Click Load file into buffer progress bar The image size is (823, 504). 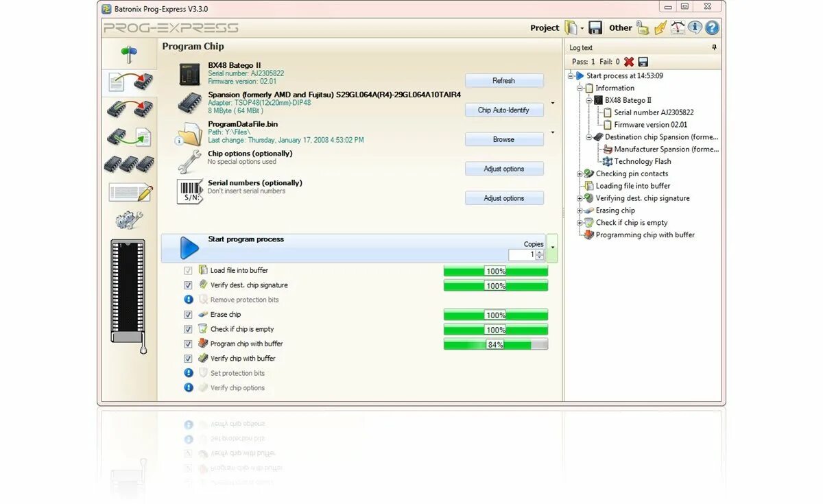[496, 271]
